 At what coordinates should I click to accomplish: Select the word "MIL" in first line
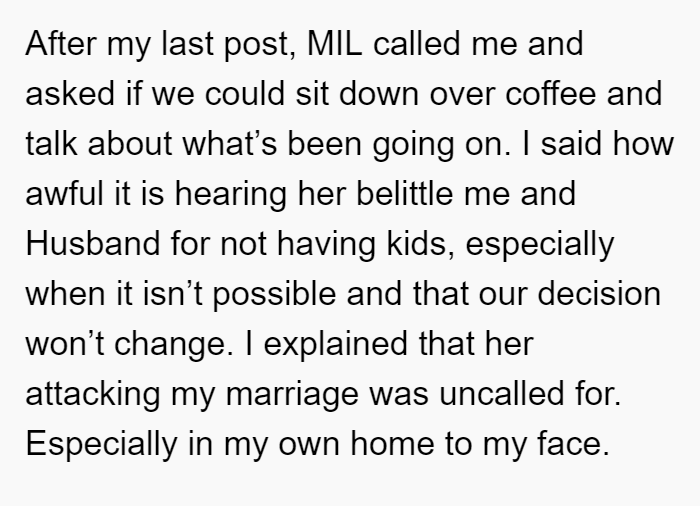(334, 43)
